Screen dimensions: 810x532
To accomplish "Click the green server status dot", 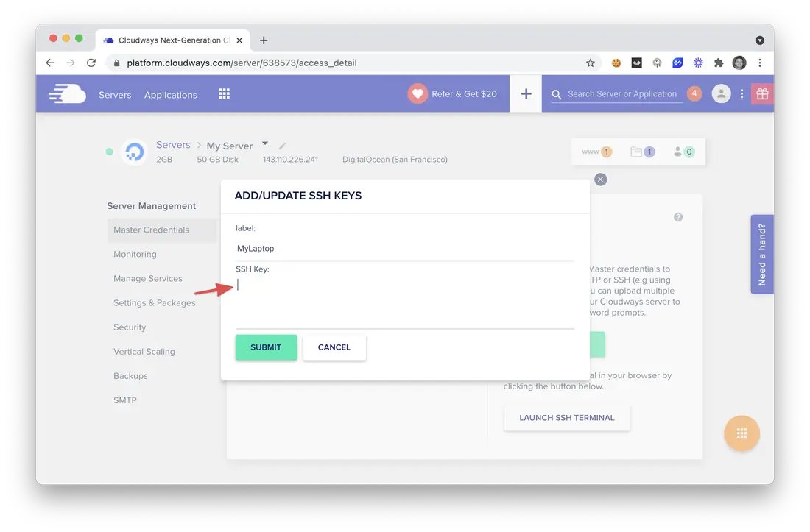I will coord(110,152).
